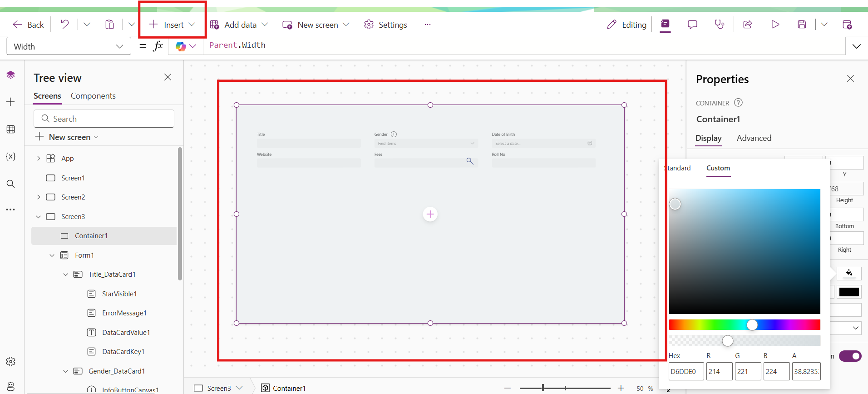Open the save options dropdown arrow

click(824, 25)
